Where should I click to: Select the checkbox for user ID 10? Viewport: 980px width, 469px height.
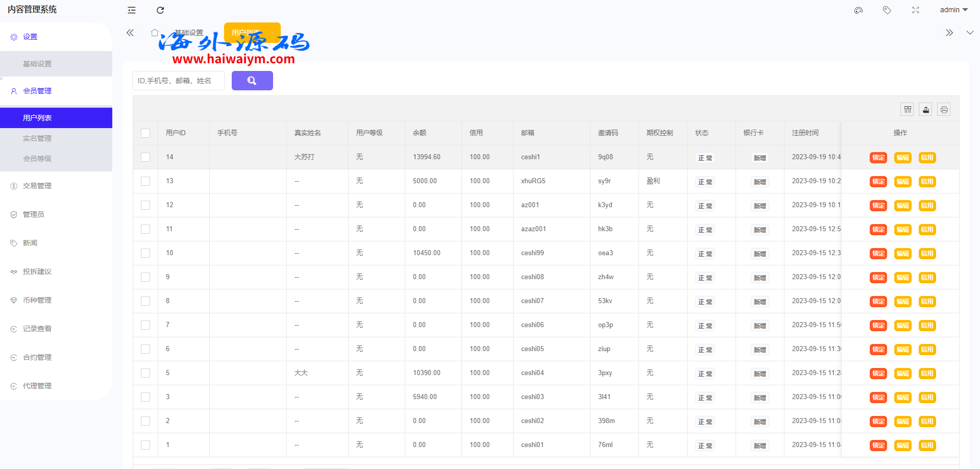[145, 253]
